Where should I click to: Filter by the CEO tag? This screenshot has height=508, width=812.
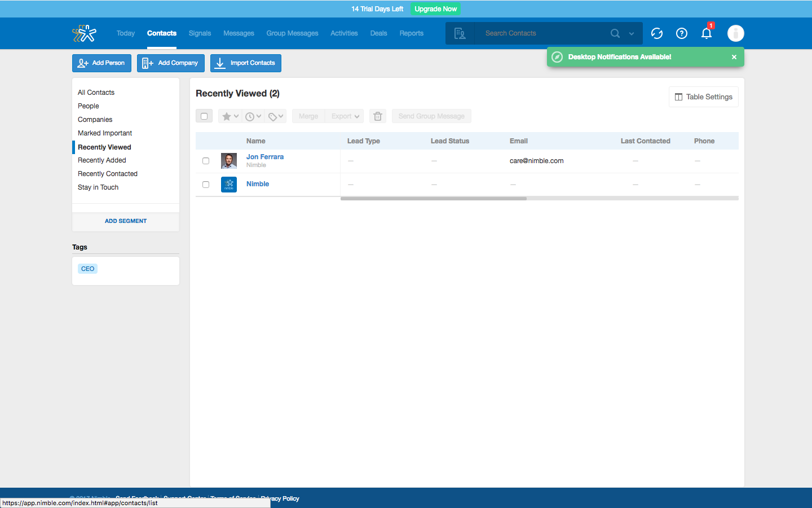click(88, 269)
